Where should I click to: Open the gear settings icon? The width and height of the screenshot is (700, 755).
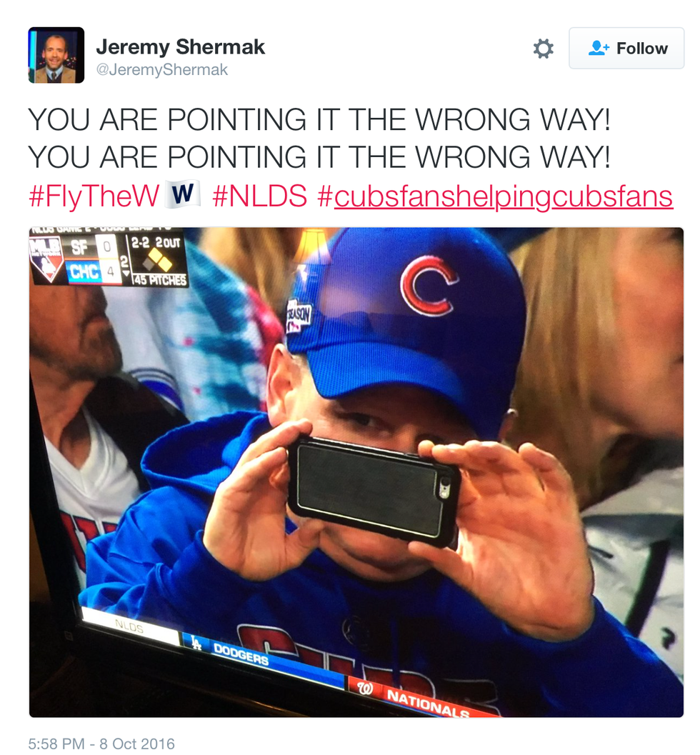coord(543,49)
